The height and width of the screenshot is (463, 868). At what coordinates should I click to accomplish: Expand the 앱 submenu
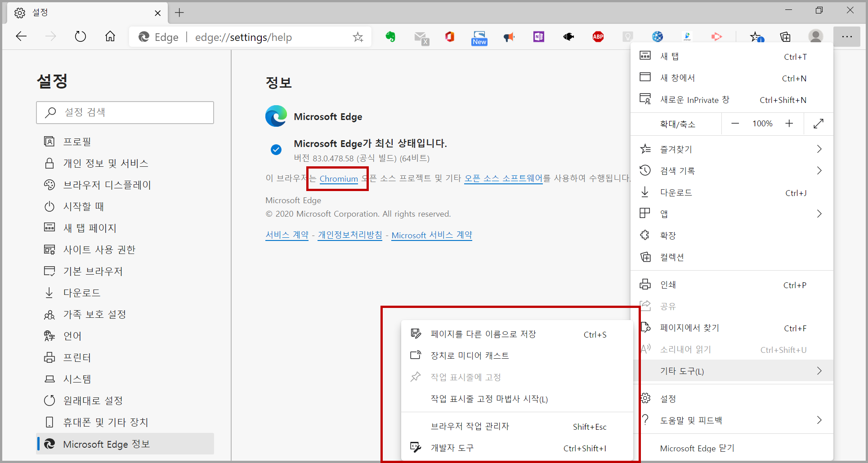click(732, 214)
